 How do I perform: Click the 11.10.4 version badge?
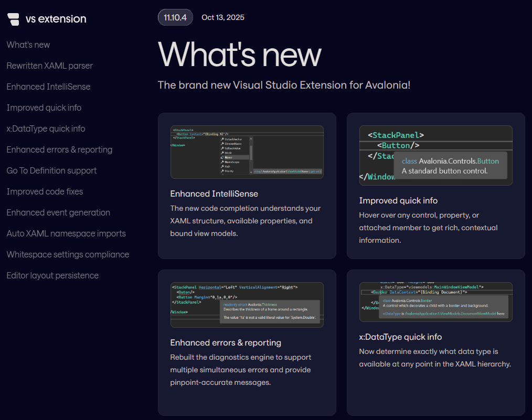pos(175,17)
